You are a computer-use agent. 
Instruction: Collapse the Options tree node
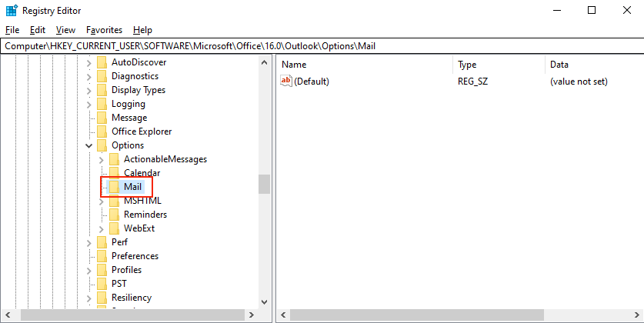coord(89,145)
